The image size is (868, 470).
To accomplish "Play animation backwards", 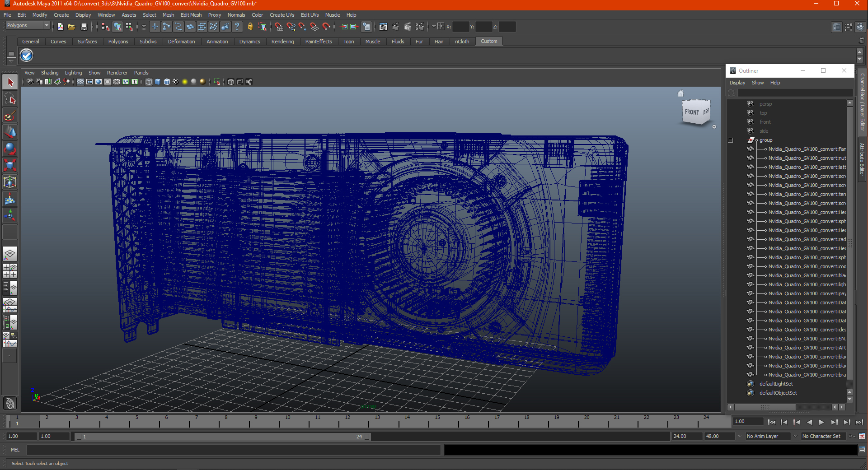I will pos(809,422).
